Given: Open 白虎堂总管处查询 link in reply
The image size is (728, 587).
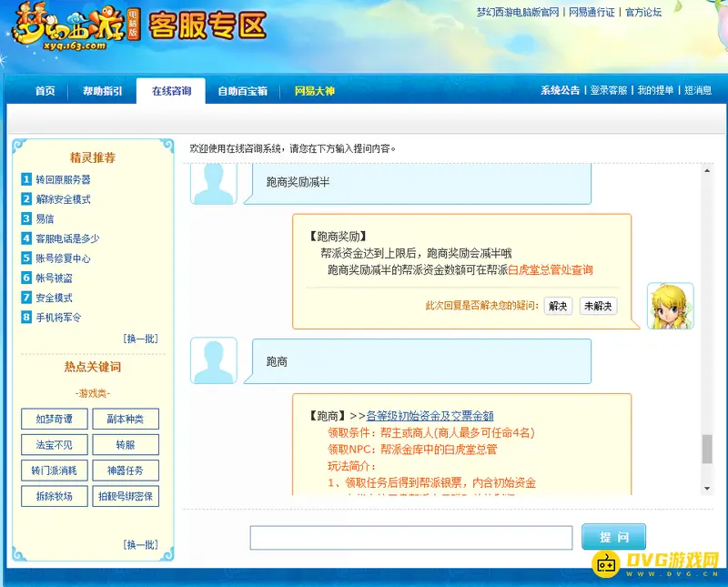Looking at the screenshot, I should coord(551,269).
